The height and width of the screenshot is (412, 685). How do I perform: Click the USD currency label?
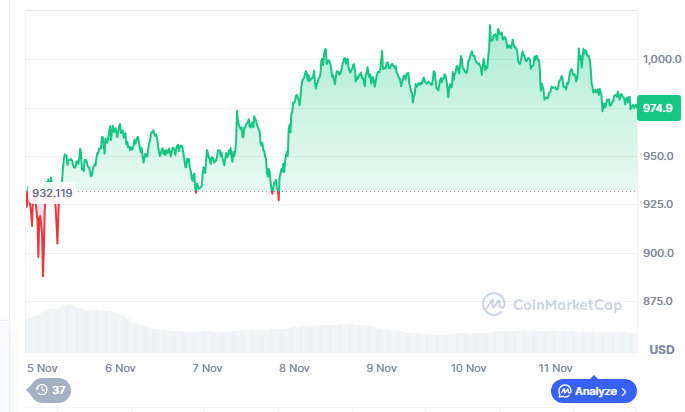pos(661,349)
